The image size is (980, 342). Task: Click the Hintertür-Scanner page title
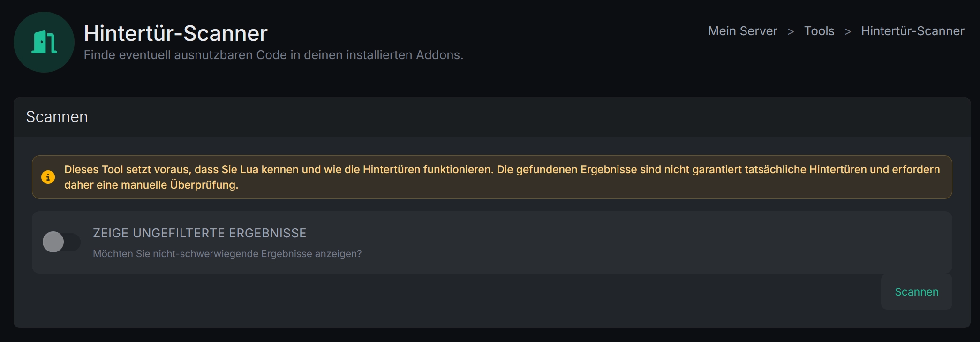(175, 33)
